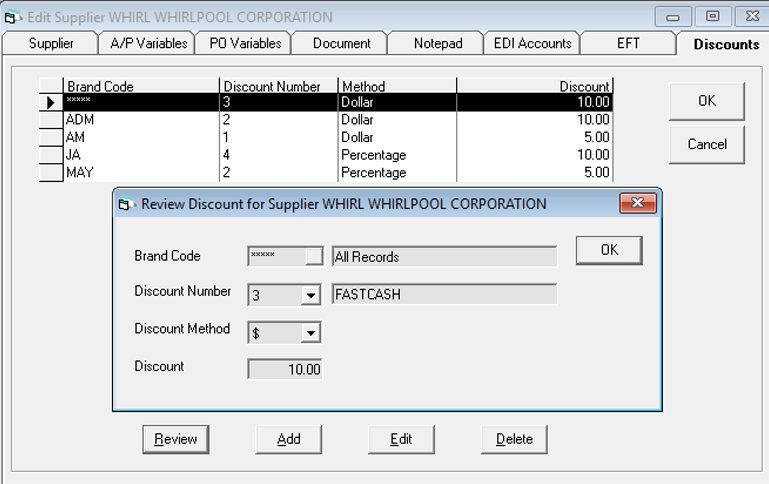The image size is (769, 484).
Task: Click the row selector of the ***** row
Action: click(x=51, y=102)
